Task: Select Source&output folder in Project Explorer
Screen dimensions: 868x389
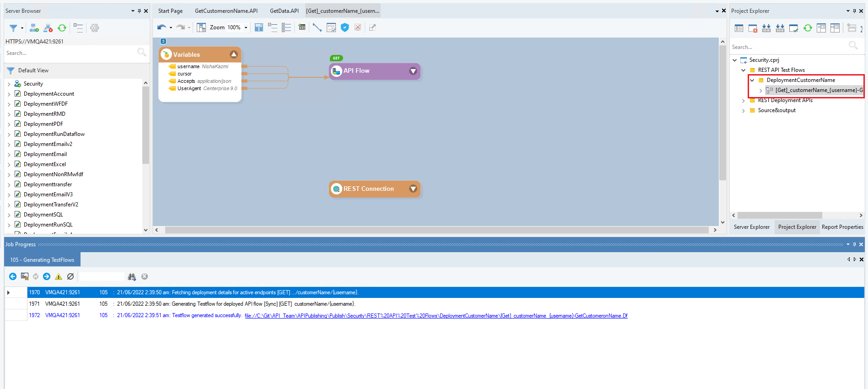Action: point(776,110)
